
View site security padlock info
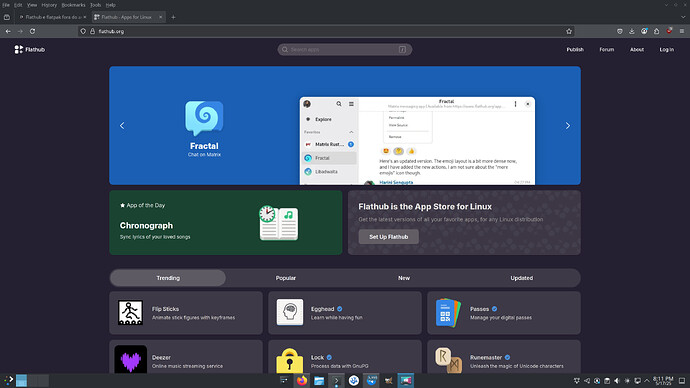(x=92, y=31)
